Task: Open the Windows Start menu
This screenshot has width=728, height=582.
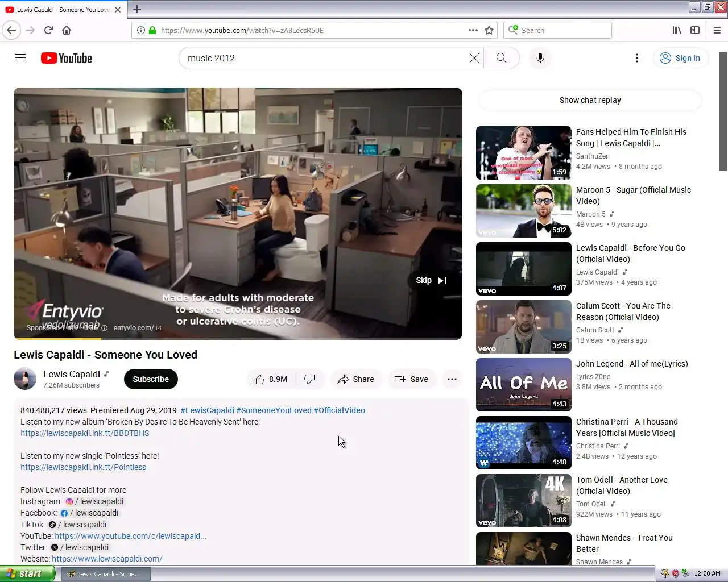Action: [27, 573]
